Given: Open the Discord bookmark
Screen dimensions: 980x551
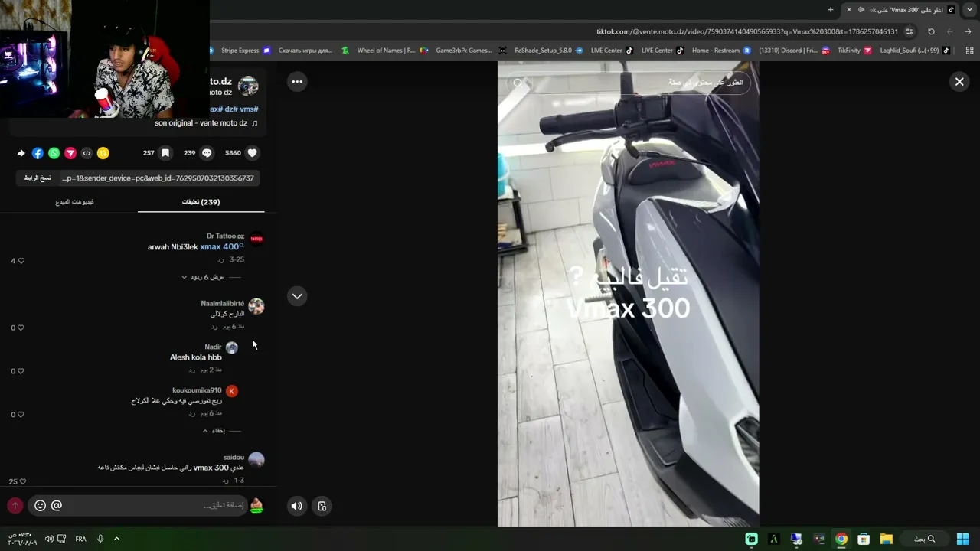Looking at the screenshot, I should click(x=795, y=51).
